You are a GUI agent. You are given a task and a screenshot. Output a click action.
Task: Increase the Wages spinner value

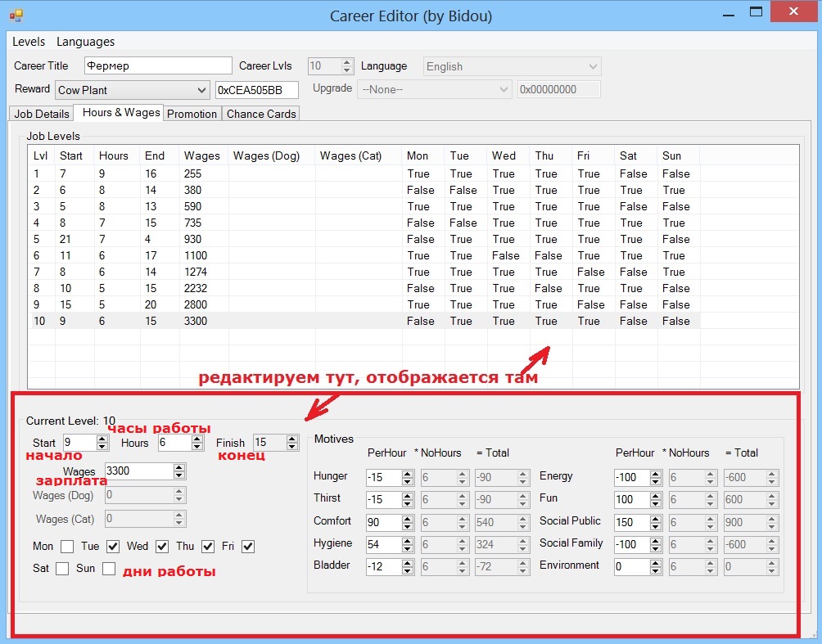coord(179,467)
